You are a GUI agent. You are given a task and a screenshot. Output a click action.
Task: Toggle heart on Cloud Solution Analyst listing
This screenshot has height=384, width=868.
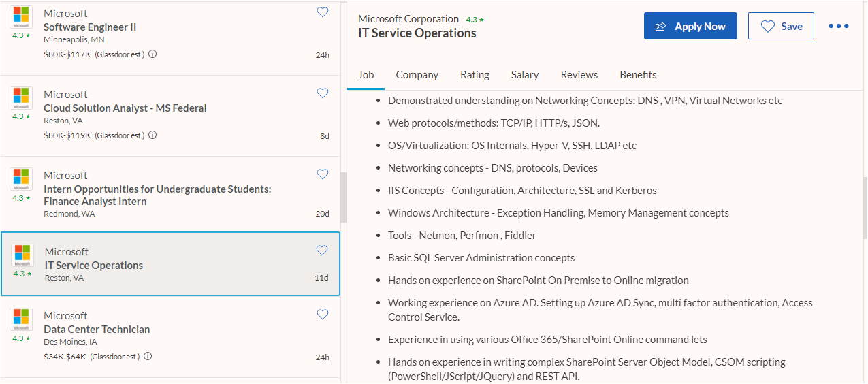coord(323,93)
